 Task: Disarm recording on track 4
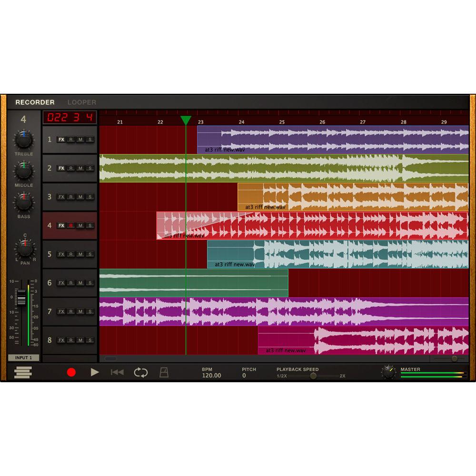pyautogui.click(x=71, y=225)
